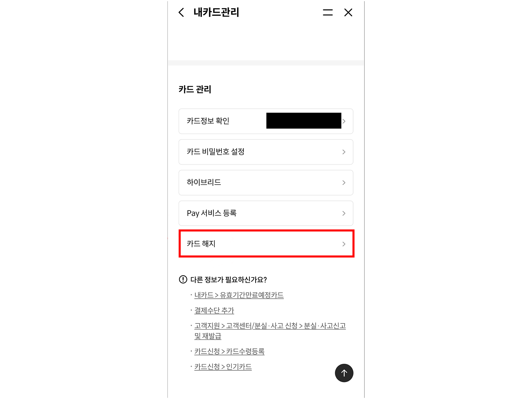The height and width of the screenshot is (399, 532).
Task: Open the 분실·사고신고 및 재발급 link
Action: click(270, 331)
